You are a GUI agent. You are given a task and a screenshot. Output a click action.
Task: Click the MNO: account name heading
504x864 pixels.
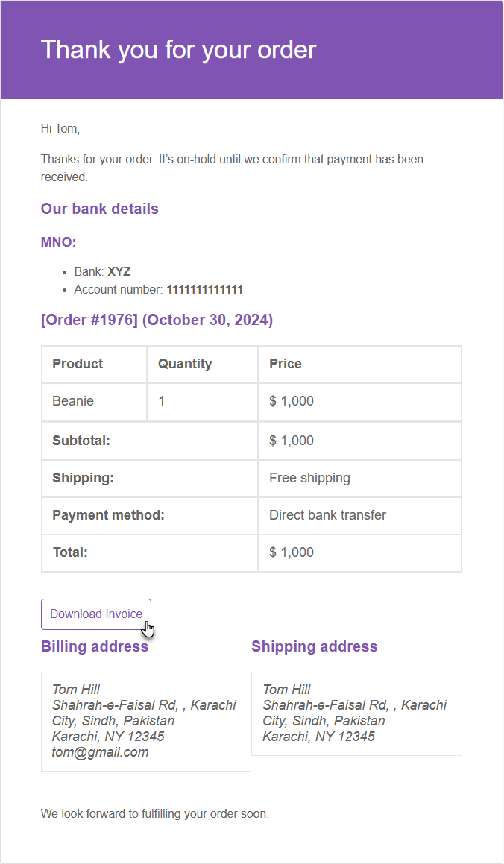(58, 242)
